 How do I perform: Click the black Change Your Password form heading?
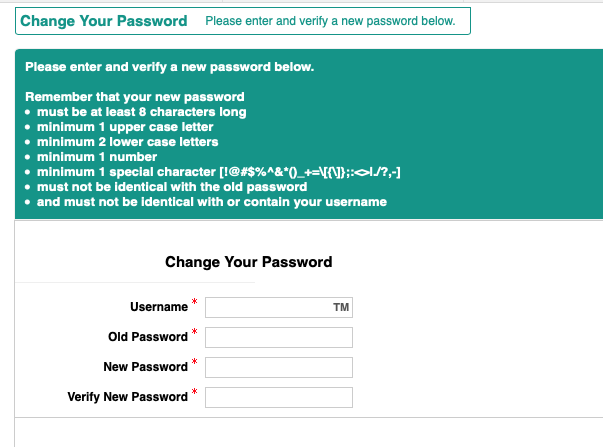(248, 262)
